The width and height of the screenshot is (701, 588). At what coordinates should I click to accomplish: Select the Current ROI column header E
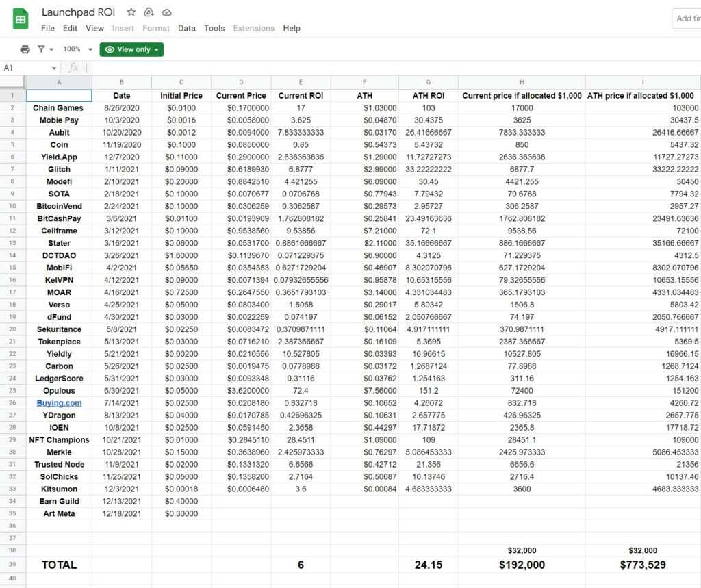[301, 81]
